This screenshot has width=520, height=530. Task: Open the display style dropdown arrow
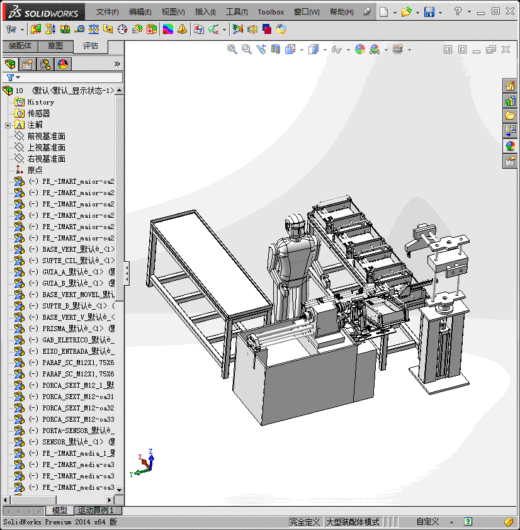pyautogui.click(x=325, y=50)
